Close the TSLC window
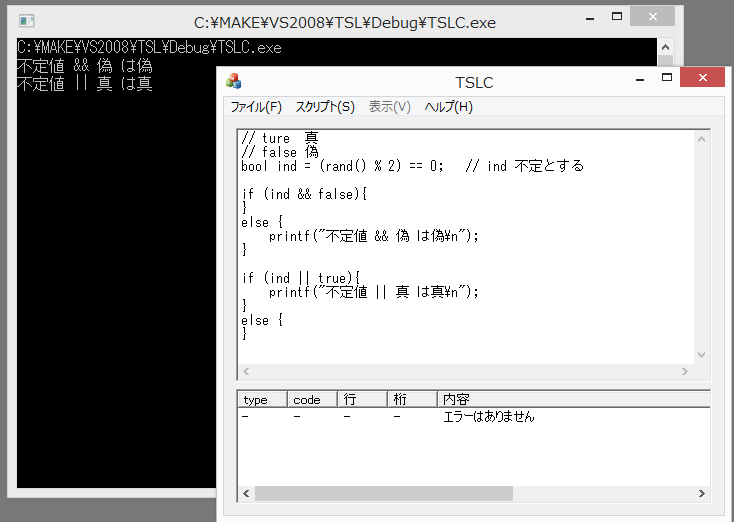734x522 pixels. pyautogui.click(x=702, y=77)
